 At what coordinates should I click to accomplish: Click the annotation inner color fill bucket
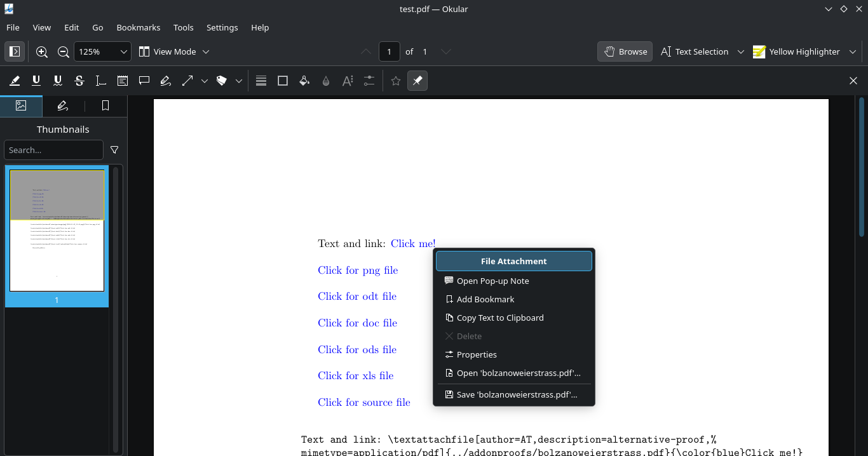click(x=304, y=81)
